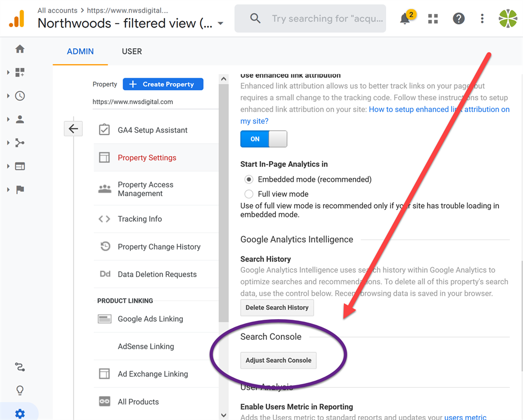The width and height of the screenshot is (523, 420).
Task: Open All Products item
Action: (156, 402)
